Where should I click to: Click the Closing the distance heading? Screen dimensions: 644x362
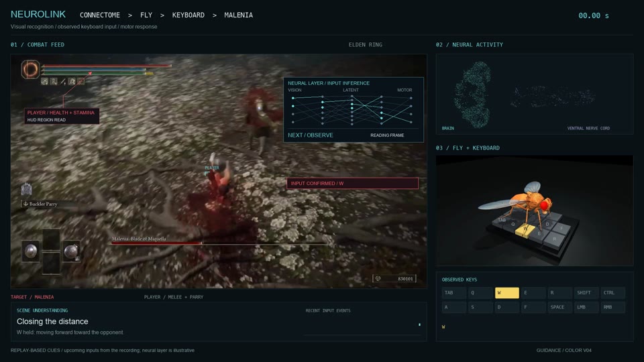point(52,321)
